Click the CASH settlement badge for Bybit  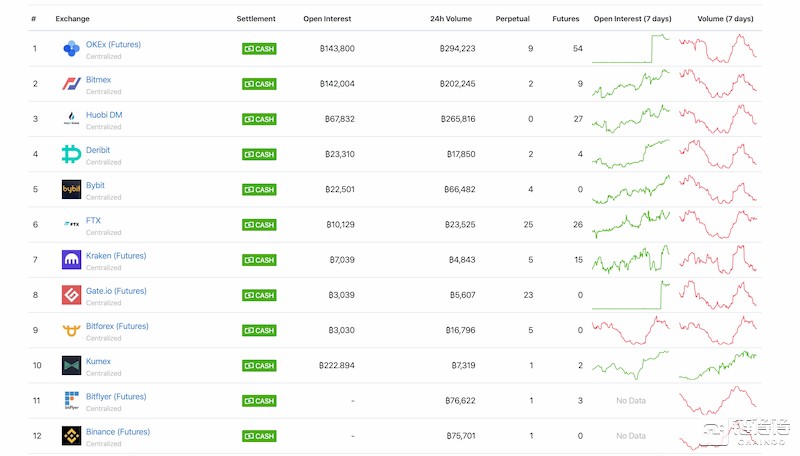click(259, 190)
